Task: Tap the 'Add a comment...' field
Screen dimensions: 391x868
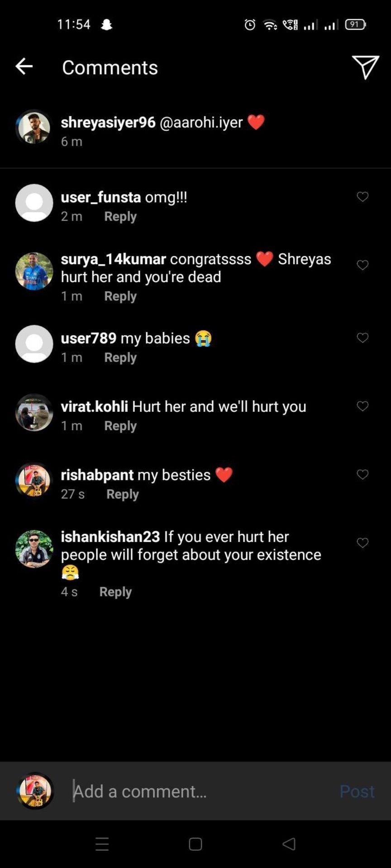Action: pyautogui.click(x=199, y=791)
